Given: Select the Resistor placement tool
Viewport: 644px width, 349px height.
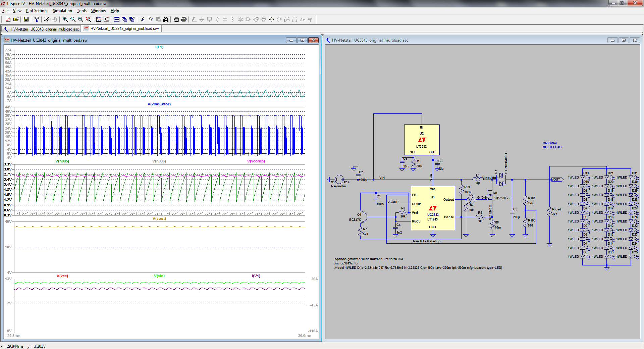Looking at the screenshot, I should click(x=217, y=19).
